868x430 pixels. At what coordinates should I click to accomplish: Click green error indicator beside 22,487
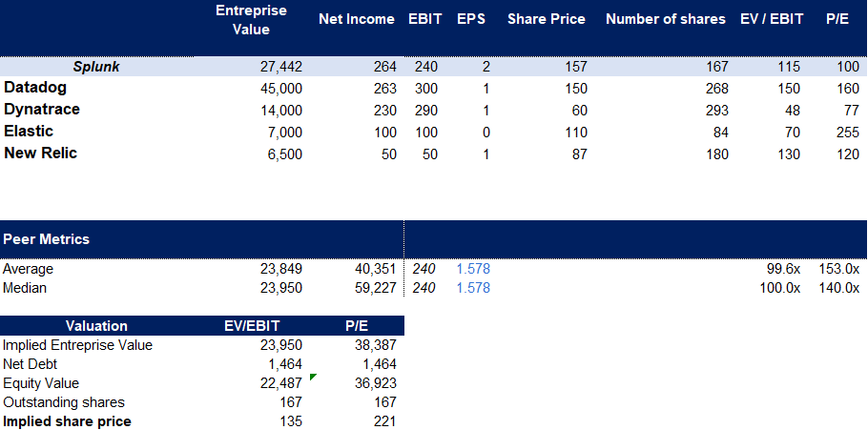(x=313, y=378)
